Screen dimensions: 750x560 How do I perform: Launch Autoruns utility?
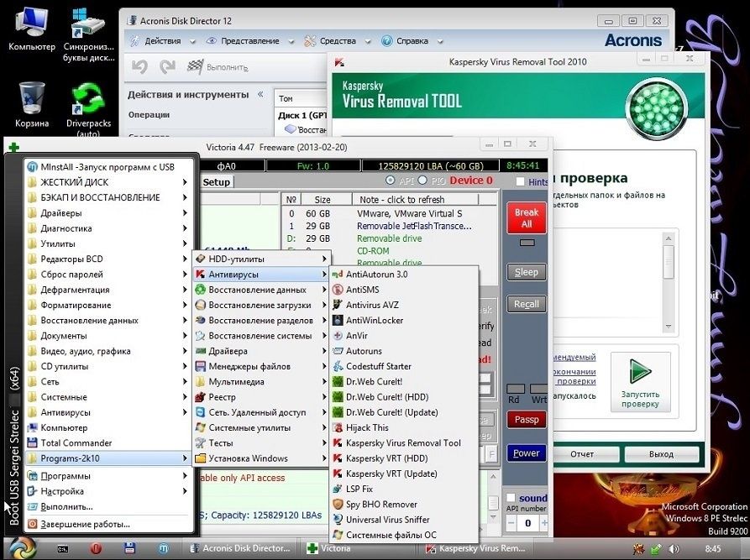(404, 351)
